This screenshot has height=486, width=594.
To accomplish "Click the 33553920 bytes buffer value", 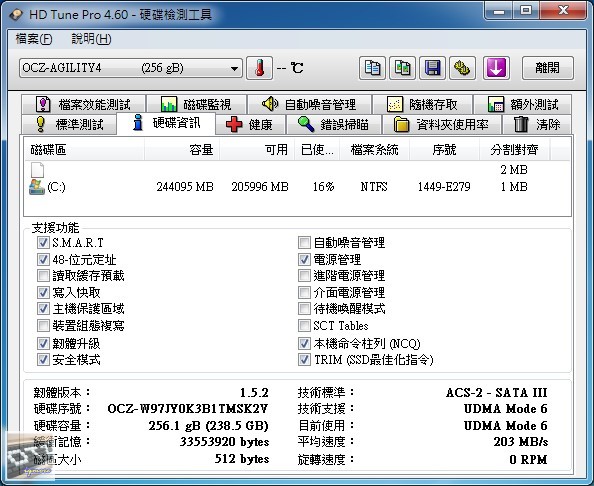I will click(x=224, y=442).
